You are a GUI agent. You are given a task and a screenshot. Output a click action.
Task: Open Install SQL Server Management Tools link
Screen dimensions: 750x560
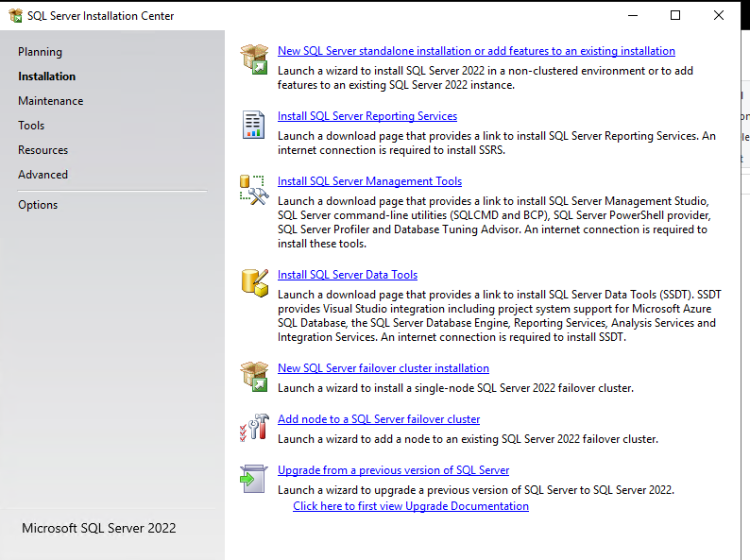click(x=369, y=181)
